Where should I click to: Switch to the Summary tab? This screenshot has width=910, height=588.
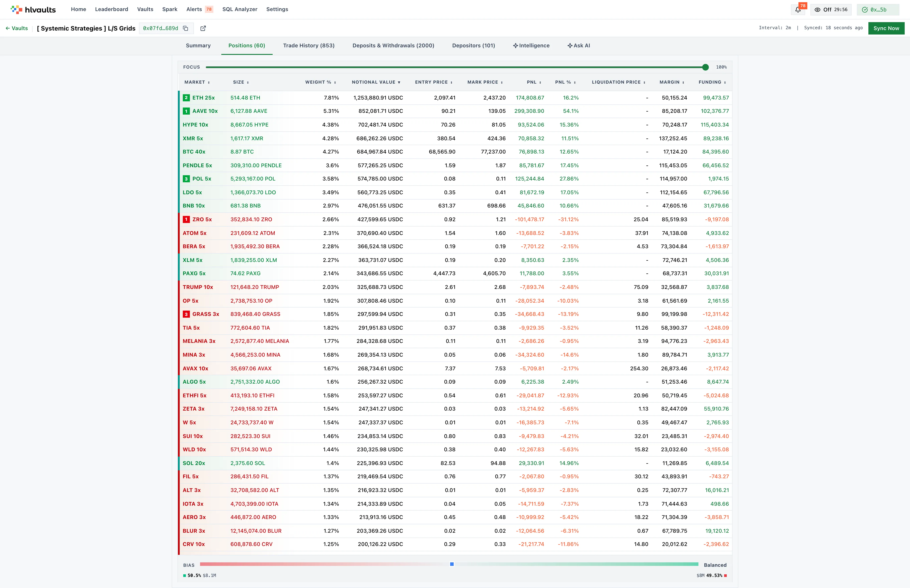point(198,46)
